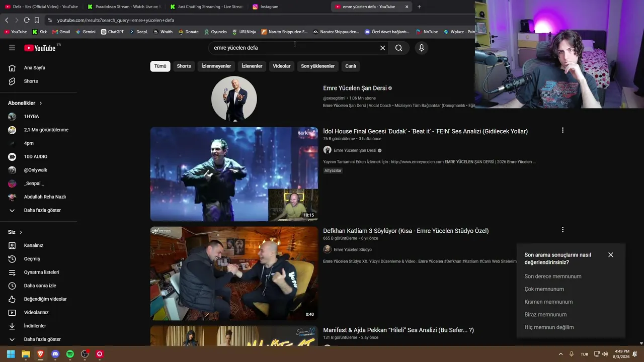644x362 pixels.
Task: Clear the search box with the X
Action: click(382, 48)
